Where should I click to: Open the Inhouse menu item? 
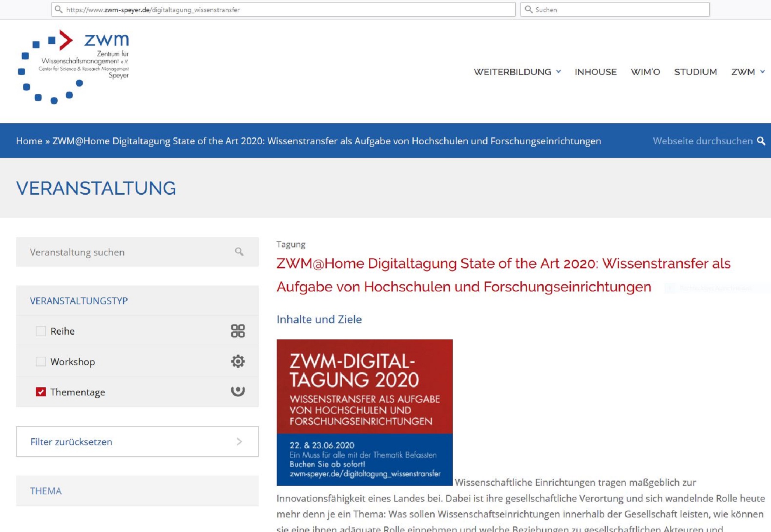(x=595, y=72)
